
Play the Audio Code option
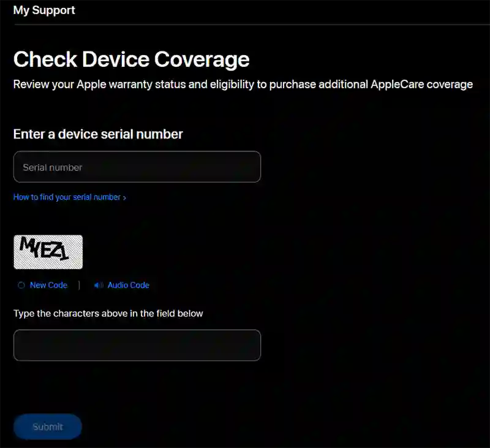click(129, 285)
